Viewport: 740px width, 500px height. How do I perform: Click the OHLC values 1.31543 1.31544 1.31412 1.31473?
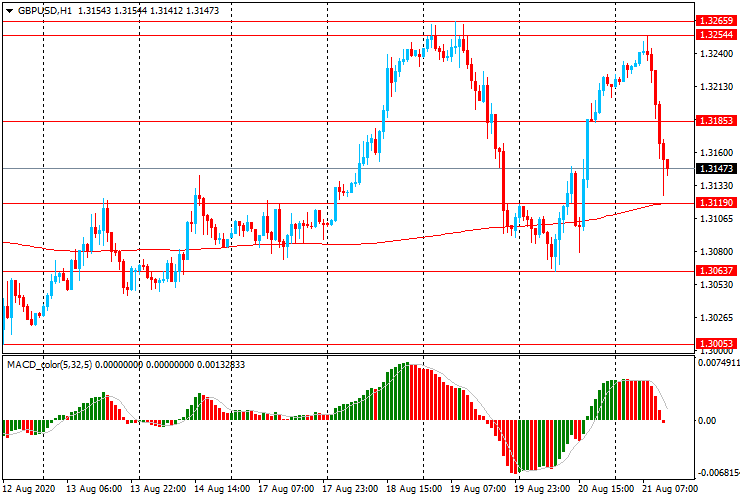(x=149, y=10)
